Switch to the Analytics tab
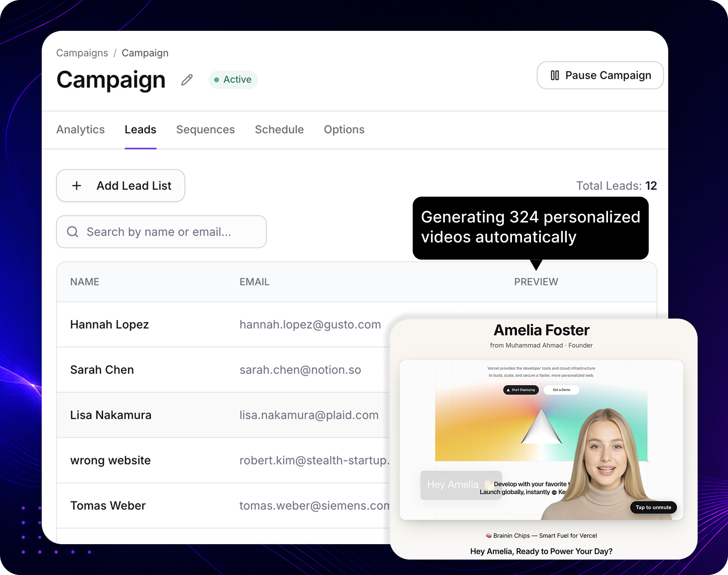 point(81,130)
